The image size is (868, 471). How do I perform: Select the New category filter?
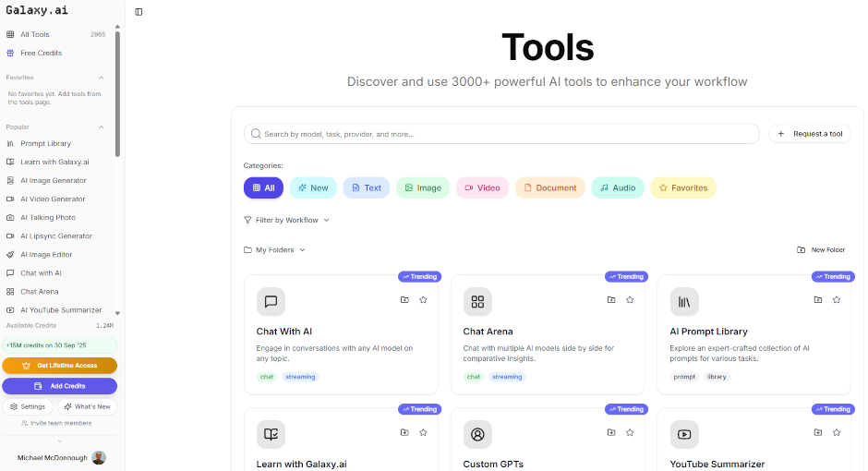pos(313,188)
